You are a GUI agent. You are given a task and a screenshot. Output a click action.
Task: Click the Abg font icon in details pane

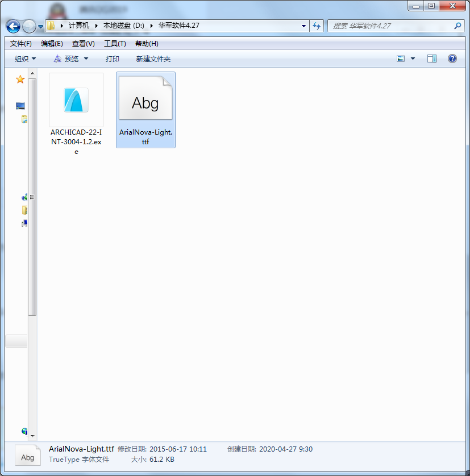click(x=28, y=456)
